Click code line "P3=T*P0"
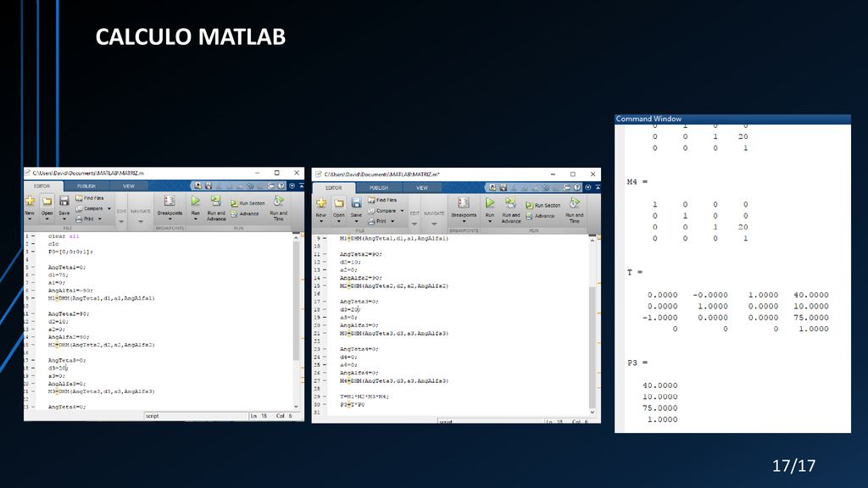Image resolution: width=868 pixels, height=488 pixels. [x=352, y=404]
